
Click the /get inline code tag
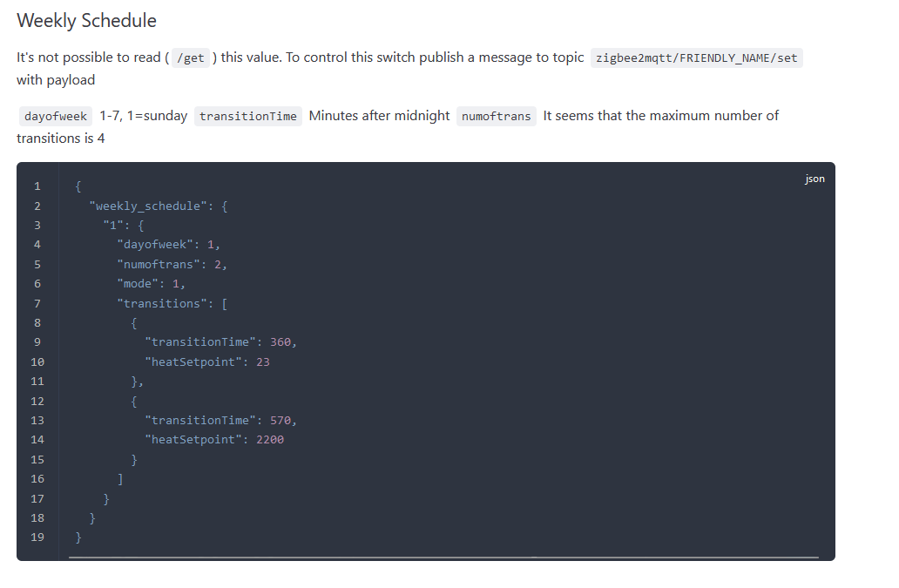pos(190,58)
